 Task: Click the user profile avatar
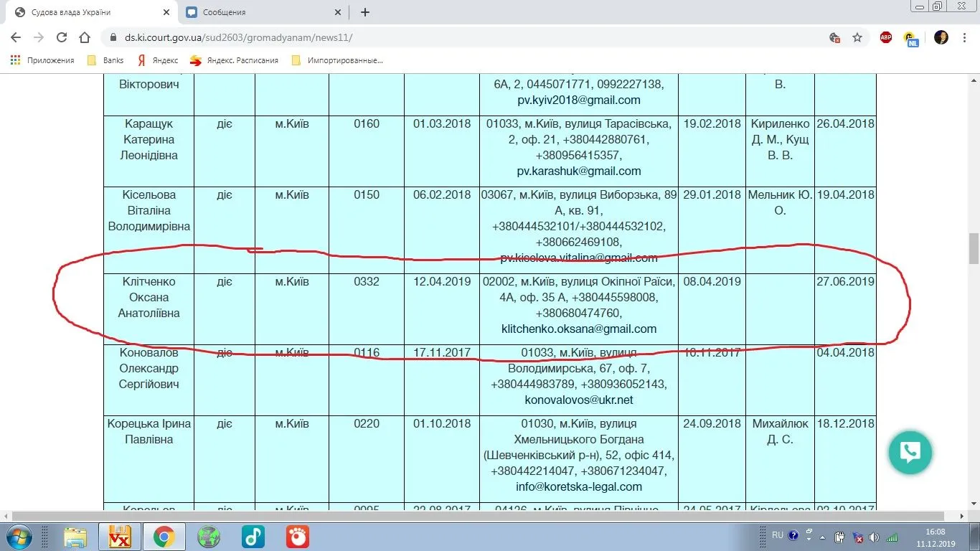pyautogui.click(x=941, y=37)
